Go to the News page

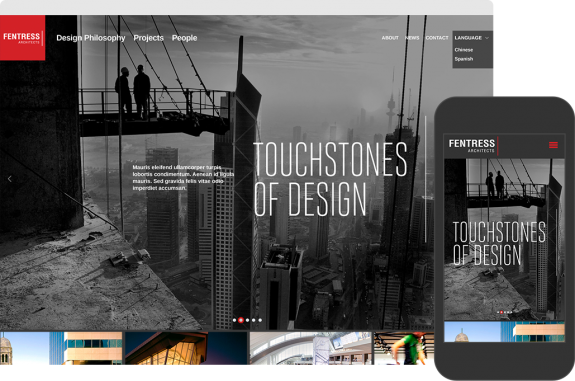pos(412,38)
